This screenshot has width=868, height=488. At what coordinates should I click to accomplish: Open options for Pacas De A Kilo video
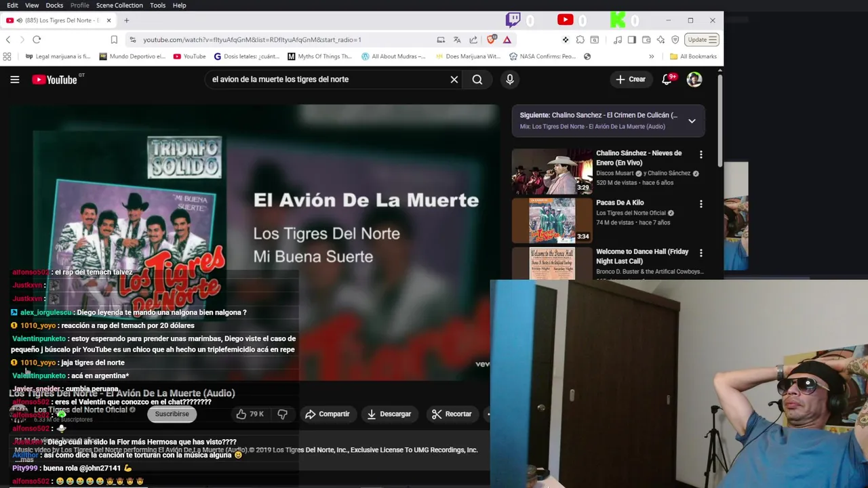701,204
